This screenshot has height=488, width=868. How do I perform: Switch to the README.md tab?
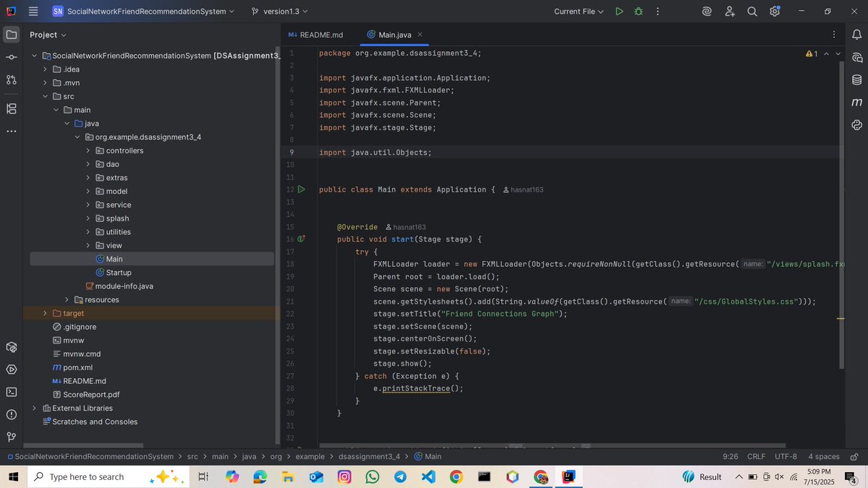pos(315,35)
